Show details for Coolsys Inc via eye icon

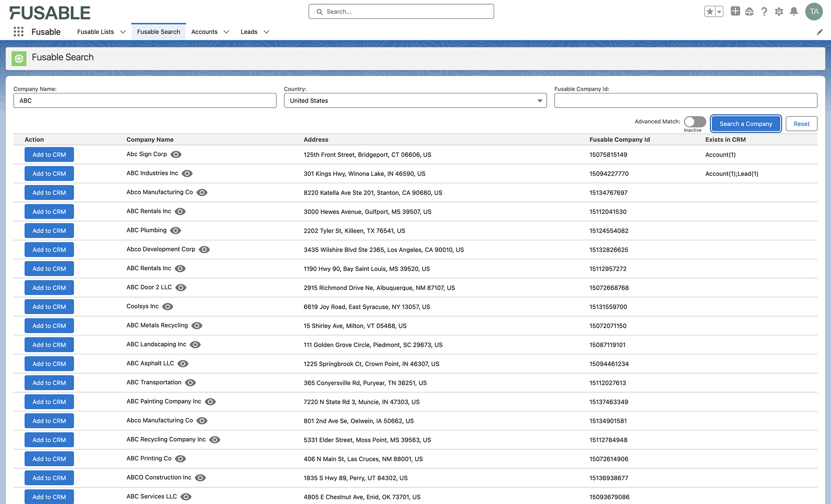(x=167, y=306)
